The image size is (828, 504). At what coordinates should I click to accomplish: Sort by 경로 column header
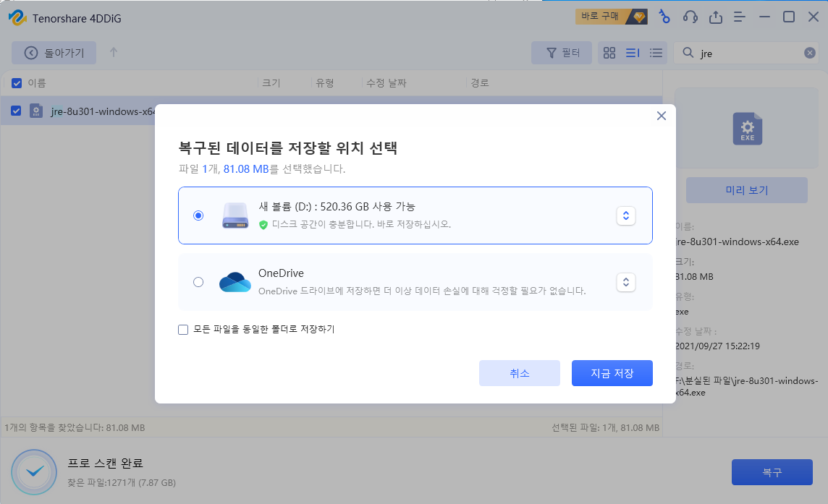coord(480,83)
